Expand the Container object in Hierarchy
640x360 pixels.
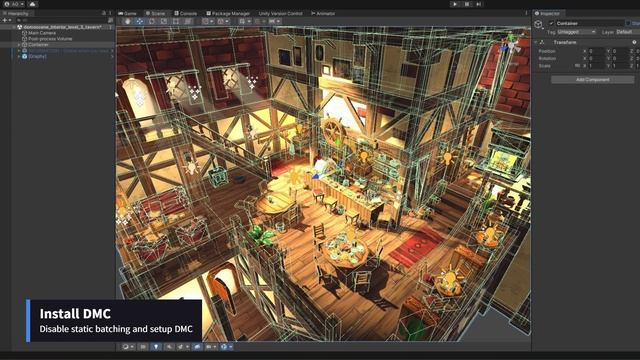pyautogui.click(x=19, y=44)
